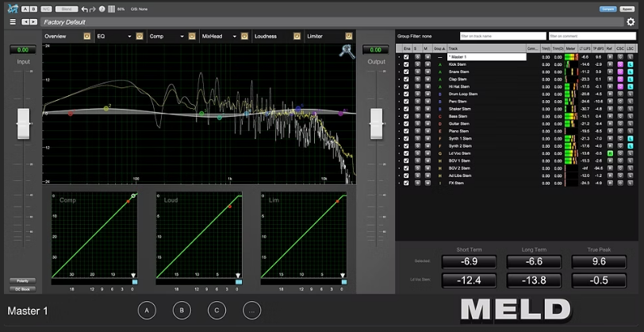The height and width of the screenshot is (332, 644).
Task: Open settings with the gear icon
Action: click(x=631, y=21)
